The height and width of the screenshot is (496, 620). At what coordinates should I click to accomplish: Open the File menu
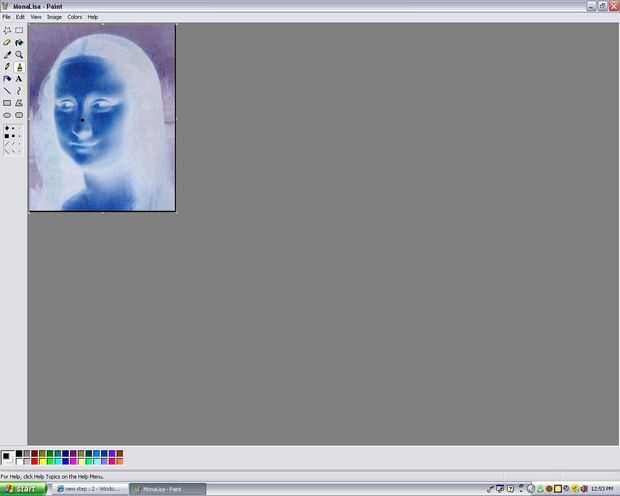(6, 17)
